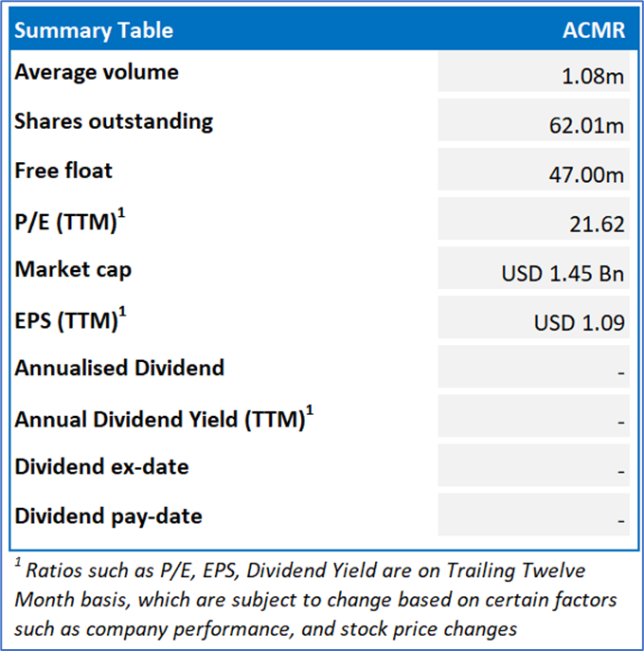Click the Shares outstanding label
The width and height of the screenshot is (644, 651).
[x=114, y=121]
